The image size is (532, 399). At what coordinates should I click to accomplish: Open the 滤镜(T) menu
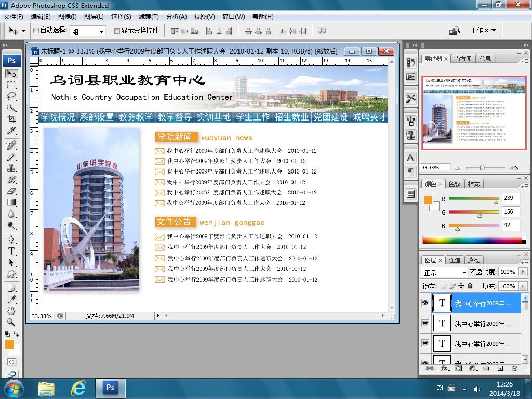148,16
